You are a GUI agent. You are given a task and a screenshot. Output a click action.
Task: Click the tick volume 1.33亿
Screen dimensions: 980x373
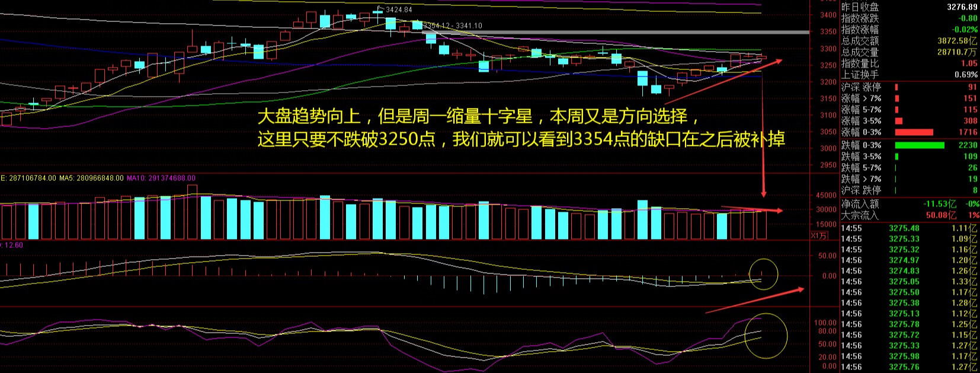965,282
